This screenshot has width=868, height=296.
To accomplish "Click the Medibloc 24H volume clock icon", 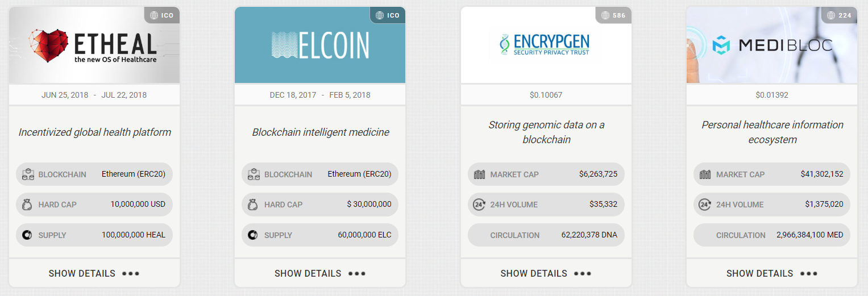I will coord(705,205).
